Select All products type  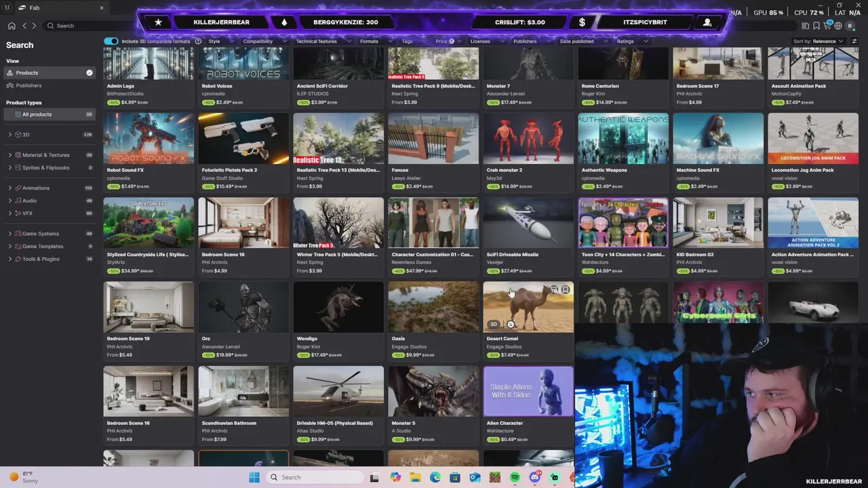point(50,114)
